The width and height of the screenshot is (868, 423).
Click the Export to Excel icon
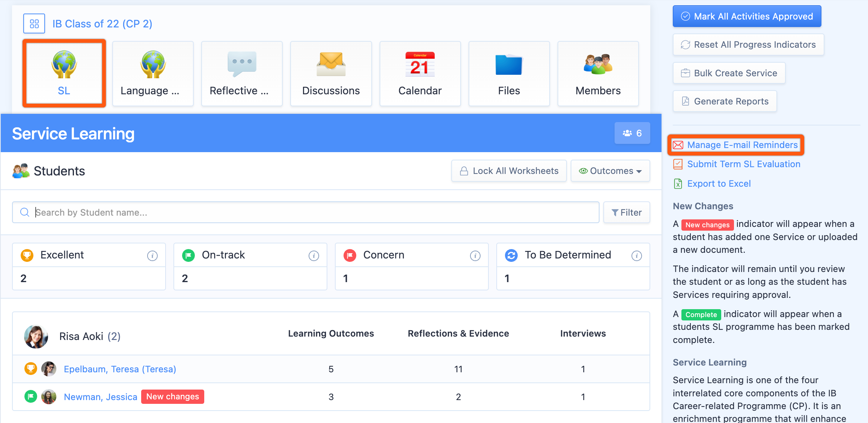pyautogui.click(x=678, y=184)
